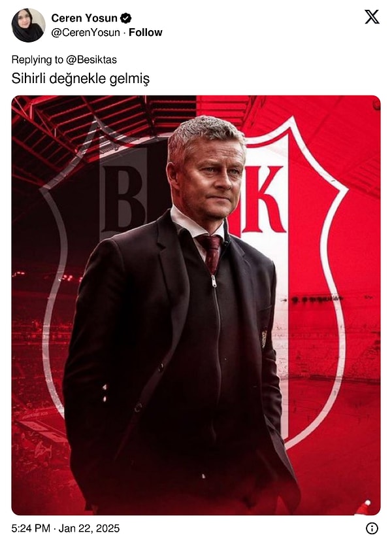
Task: Click the tweet text Sihirli değnekle gelmiş
Action: coord(80,78)
